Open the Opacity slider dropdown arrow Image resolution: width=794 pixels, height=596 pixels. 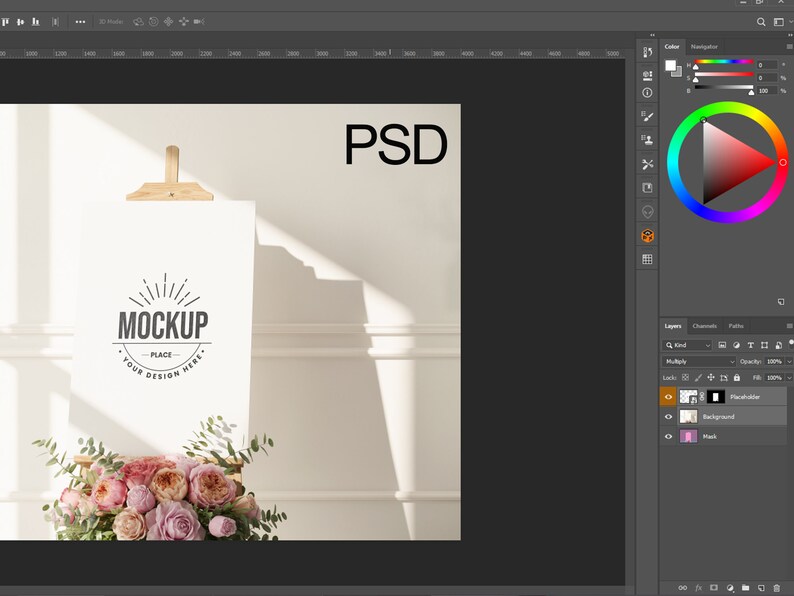pos(789,362)
